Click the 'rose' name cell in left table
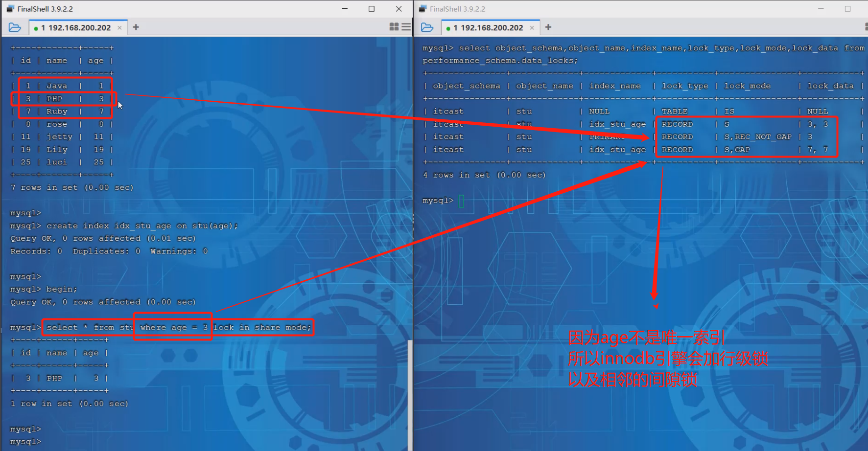868x451 pixels. pyautogui.click(x=57, y=124)
